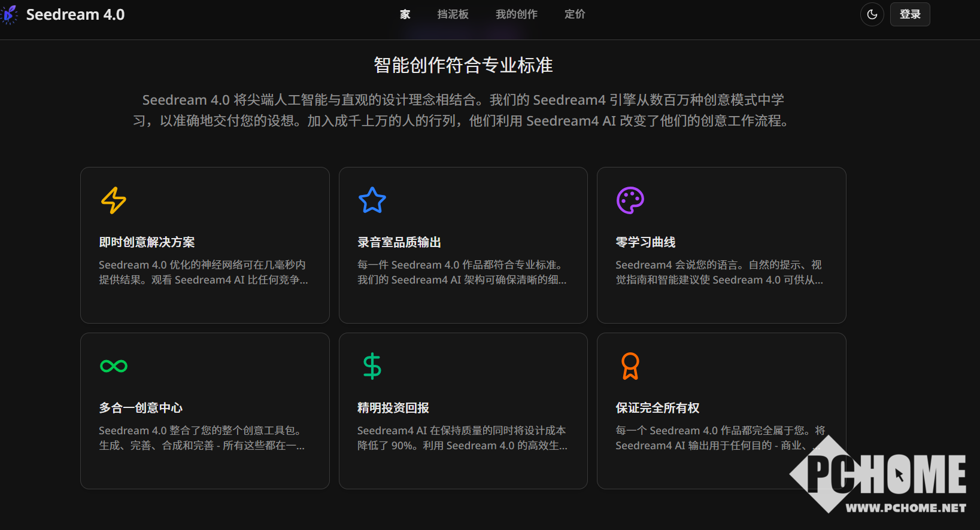Click the 保证完全所有权 card title
The width and height of the screenshot is (980, 530).
(x=657, y=408)
